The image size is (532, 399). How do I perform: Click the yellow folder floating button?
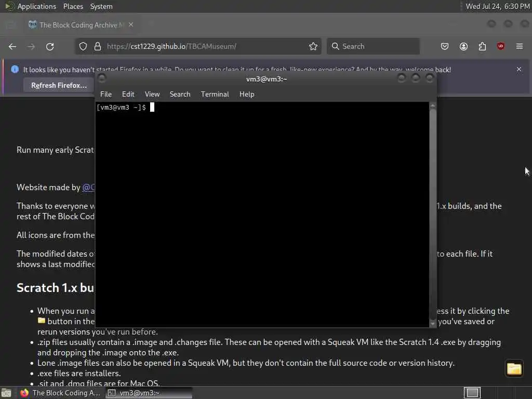coord(514,369)
